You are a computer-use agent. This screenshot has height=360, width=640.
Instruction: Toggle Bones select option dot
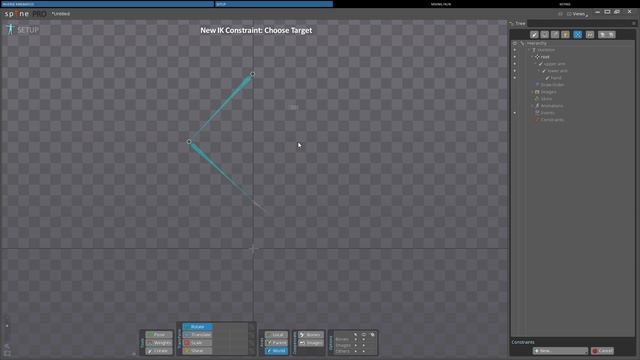point(356,340)
